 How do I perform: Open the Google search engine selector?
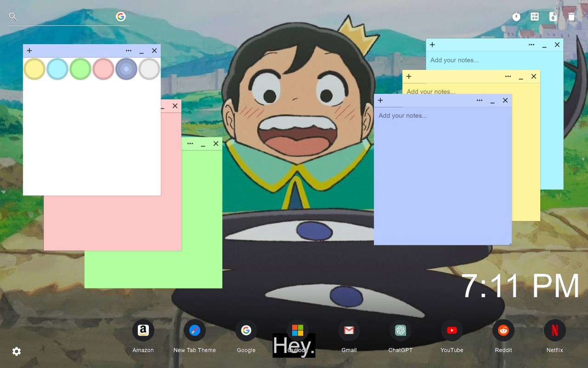click(121, 17)
